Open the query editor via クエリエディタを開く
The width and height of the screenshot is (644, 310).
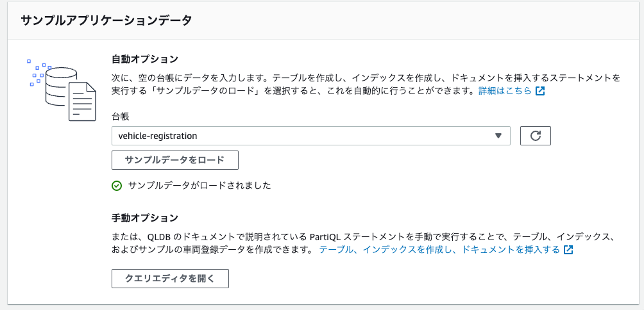click(x=170, y=279)
